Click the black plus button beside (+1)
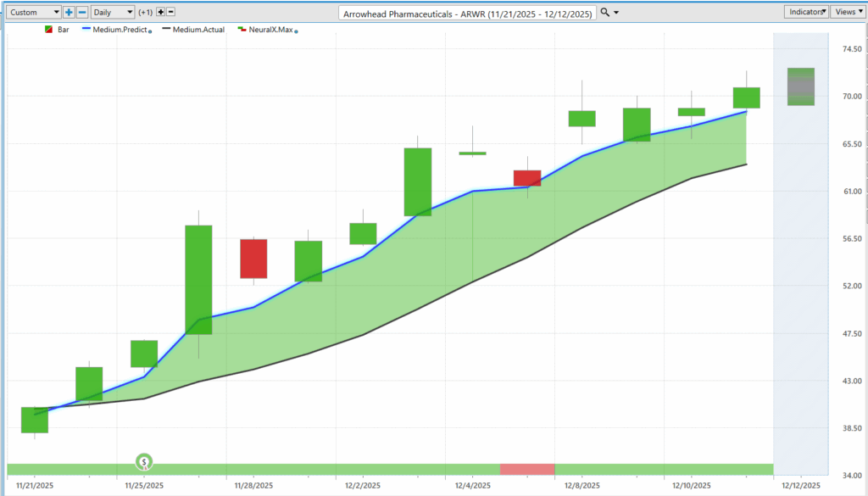Viewport: 868px width, 496px height. pos(161,13)
